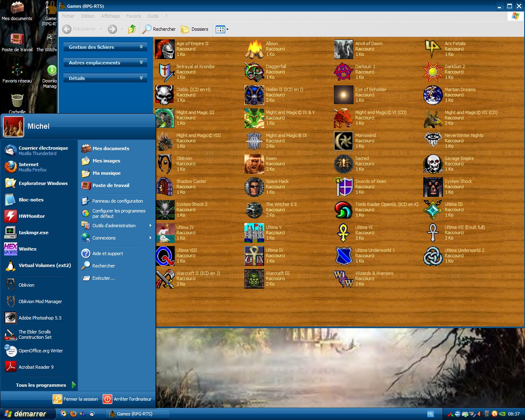The width and height of the screenshot is (525, 420).
Task: Launch Mozilla Firefox from Internet entry
Action: (39, 167)
